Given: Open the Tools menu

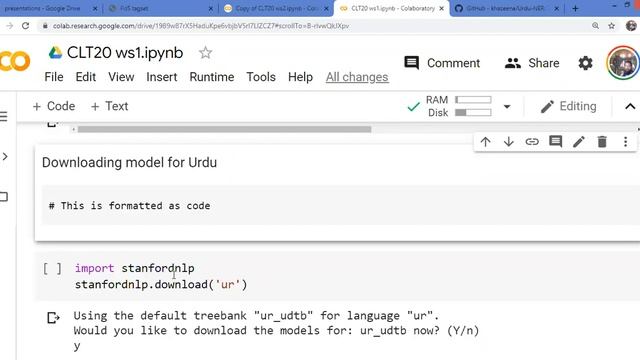Looking at the screenshot, I should 261,77.
